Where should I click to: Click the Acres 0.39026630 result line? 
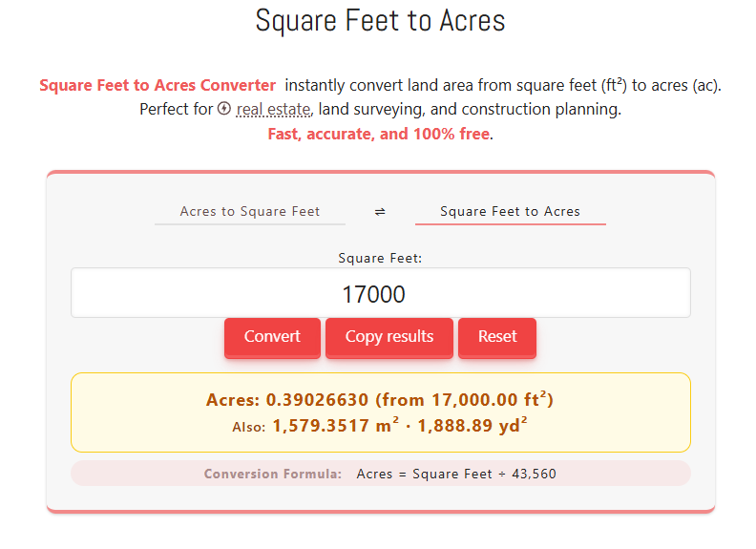[x=380, y=400]
